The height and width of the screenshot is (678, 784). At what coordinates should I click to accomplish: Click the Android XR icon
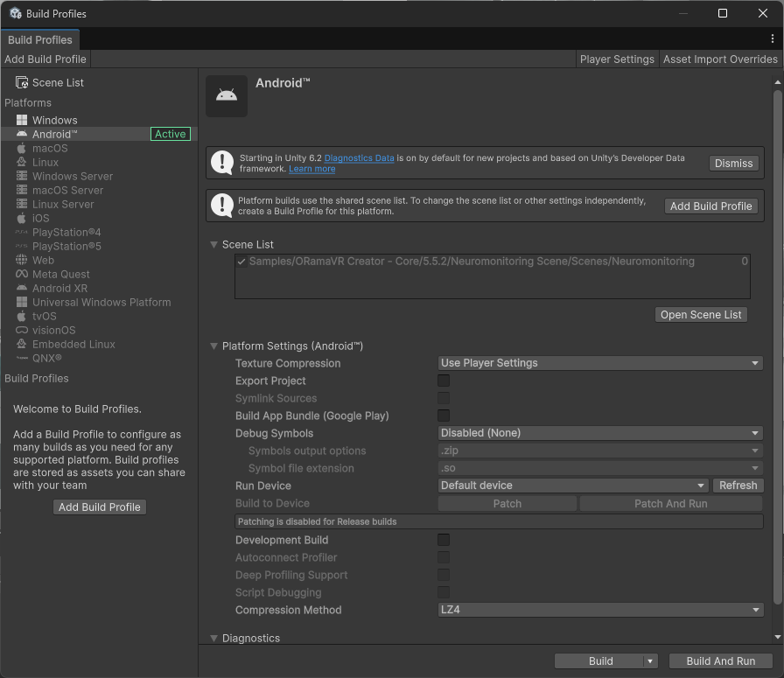pyautogui.click(x=22, y=288)
